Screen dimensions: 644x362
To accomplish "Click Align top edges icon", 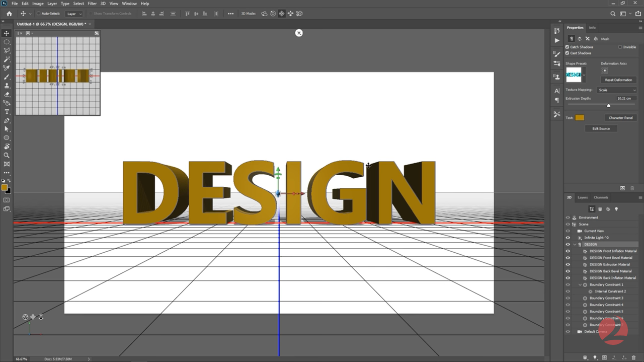I will click(188, 14).
